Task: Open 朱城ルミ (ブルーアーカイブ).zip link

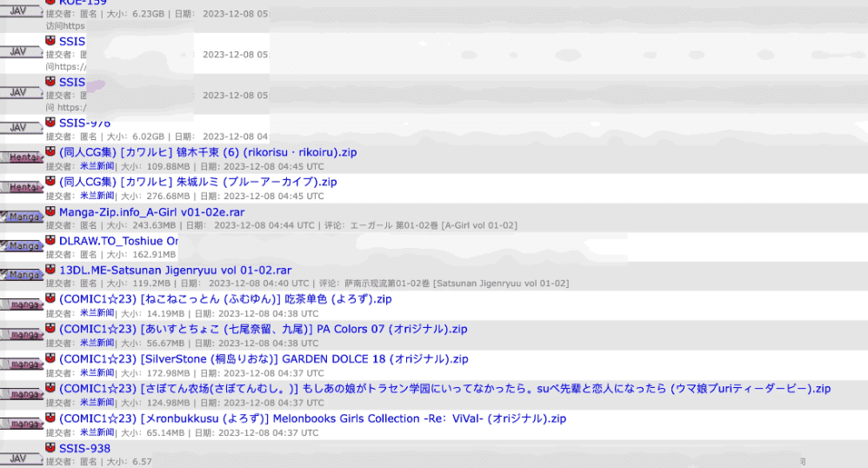Action: pos(197,182)
